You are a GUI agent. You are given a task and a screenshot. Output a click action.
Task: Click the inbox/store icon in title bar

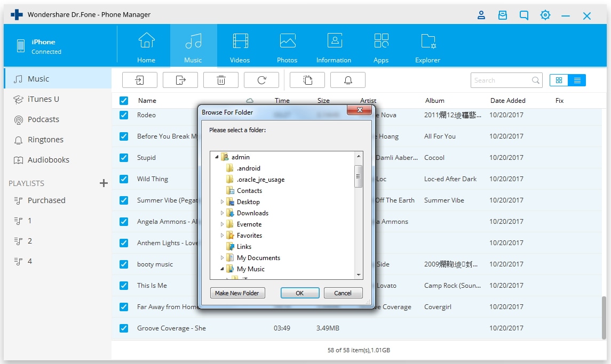[503, 15]
